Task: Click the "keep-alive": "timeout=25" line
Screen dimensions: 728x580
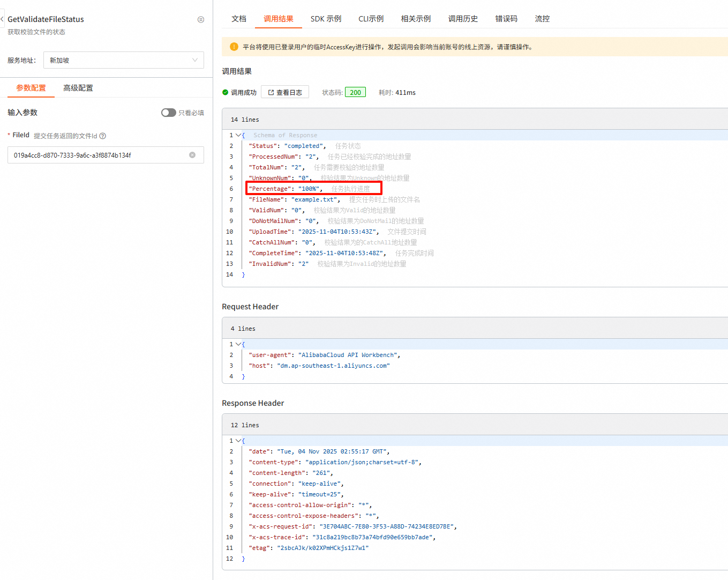Action: (x=296, y=494)
